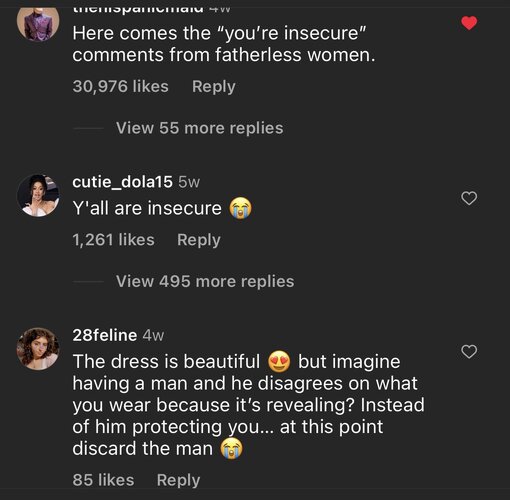Click crying emoji in cutie_dola15's comment

coord(240,208)
